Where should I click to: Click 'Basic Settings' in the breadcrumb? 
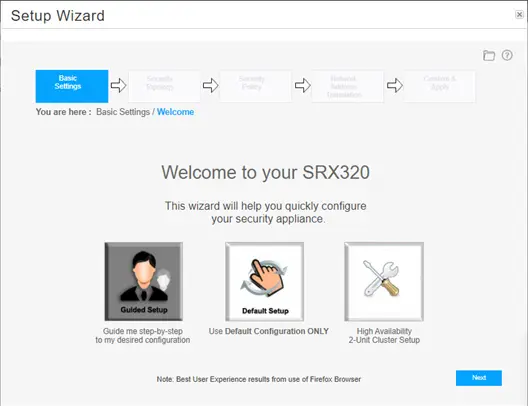(x=123, y=112)
